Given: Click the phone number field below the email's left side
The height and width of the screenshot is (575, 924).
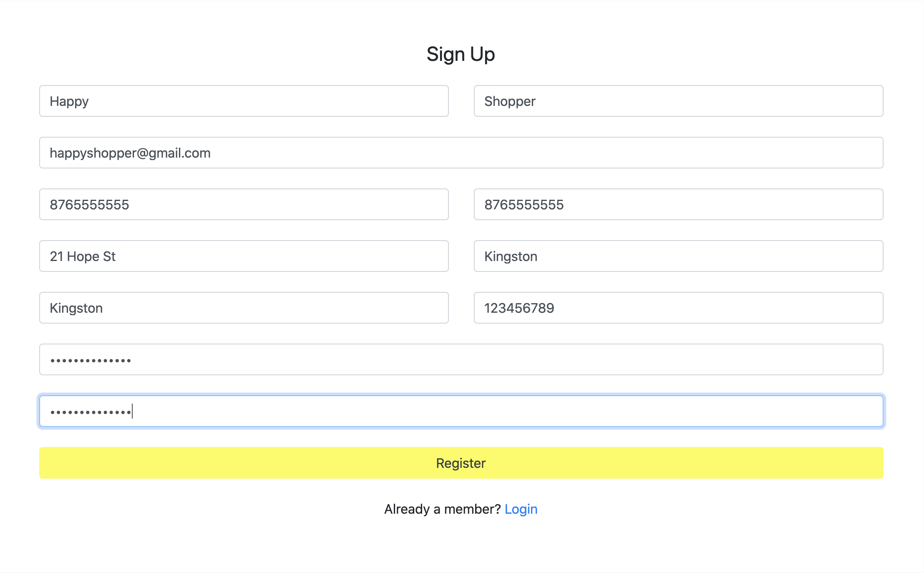Looking at the screenshot, I should (x=244, y=204).
